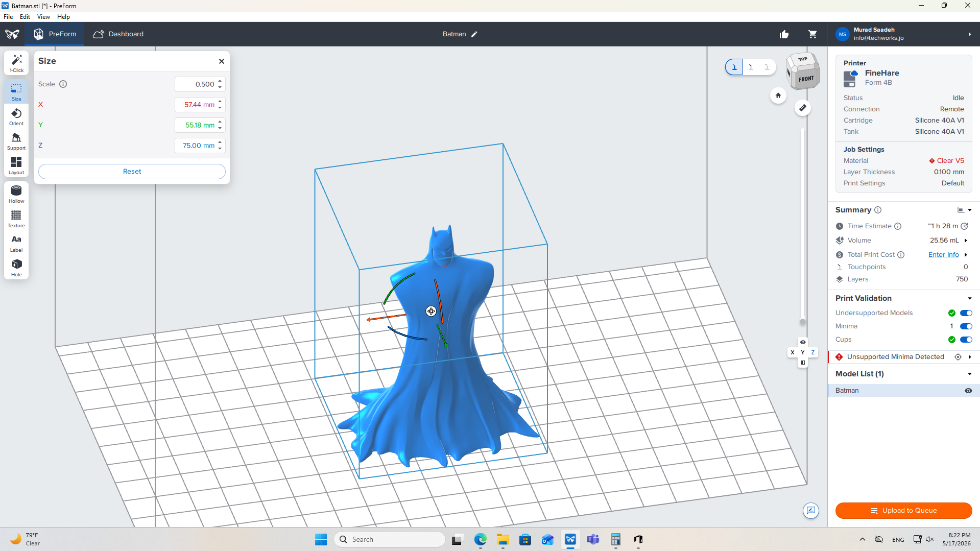Expand the user account arrow
This screenshot has height=551, width=980.
tap(969, 34)
